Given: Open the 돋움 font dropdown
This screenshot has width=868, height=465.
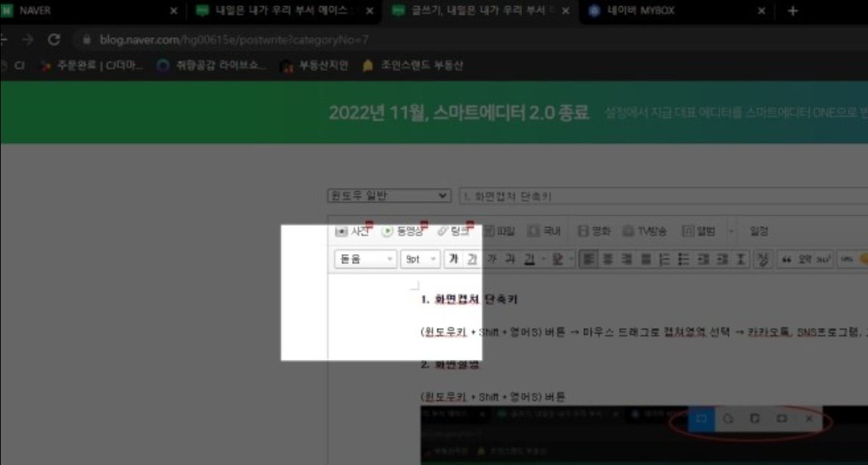Looking at the screenshot, I should pyautogui.click(x=366, y=259).
